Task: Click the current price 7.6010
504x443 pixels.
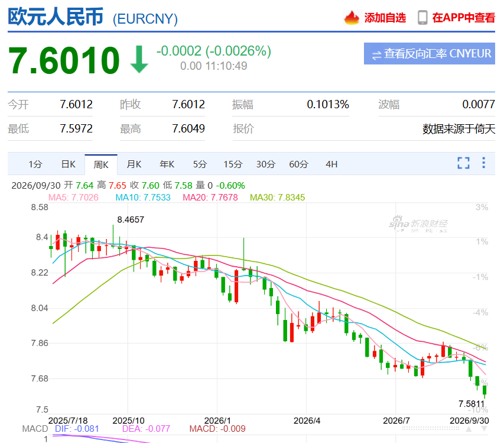Action: click(x=64, y=60)
